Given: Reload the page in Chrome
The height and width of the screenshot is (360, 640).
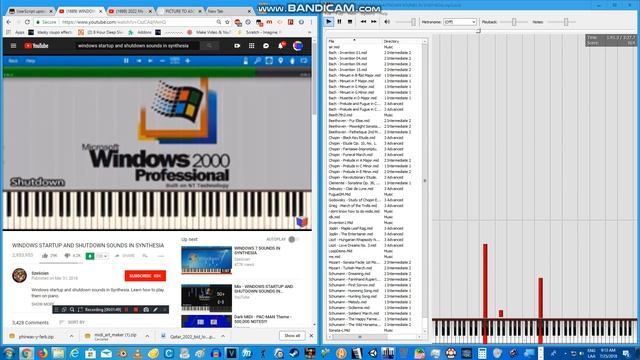Looking at the screenshot, I should tap(27, 22).
